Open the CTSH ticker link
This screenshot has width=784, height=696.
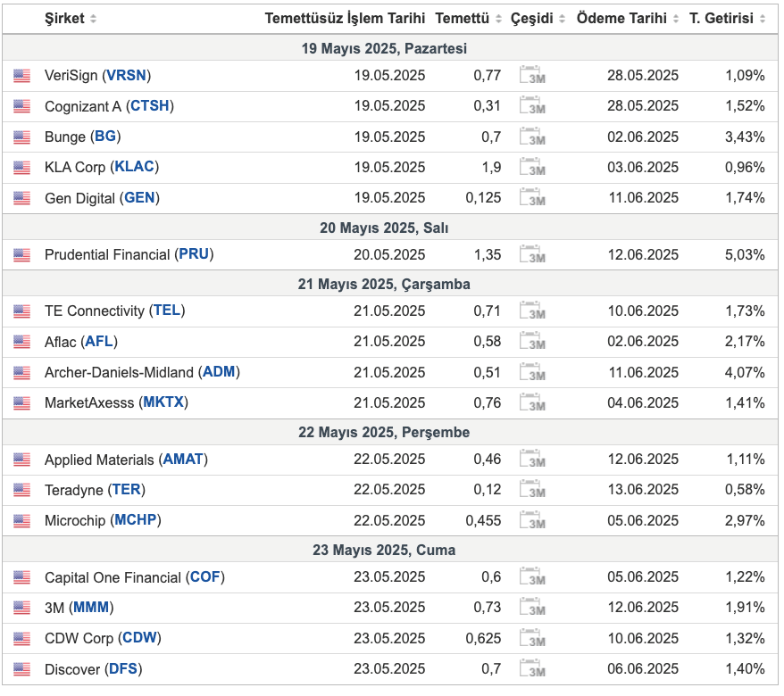149,106
